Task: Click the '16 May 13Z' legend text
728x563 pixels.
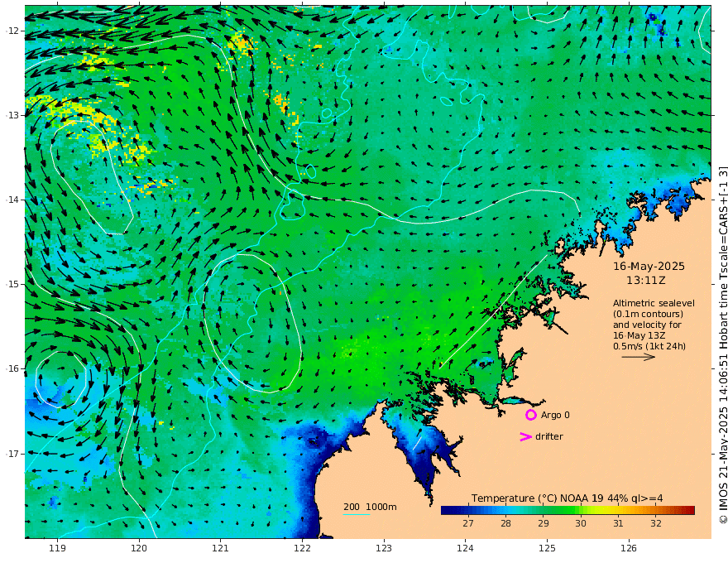Action: 639,335
